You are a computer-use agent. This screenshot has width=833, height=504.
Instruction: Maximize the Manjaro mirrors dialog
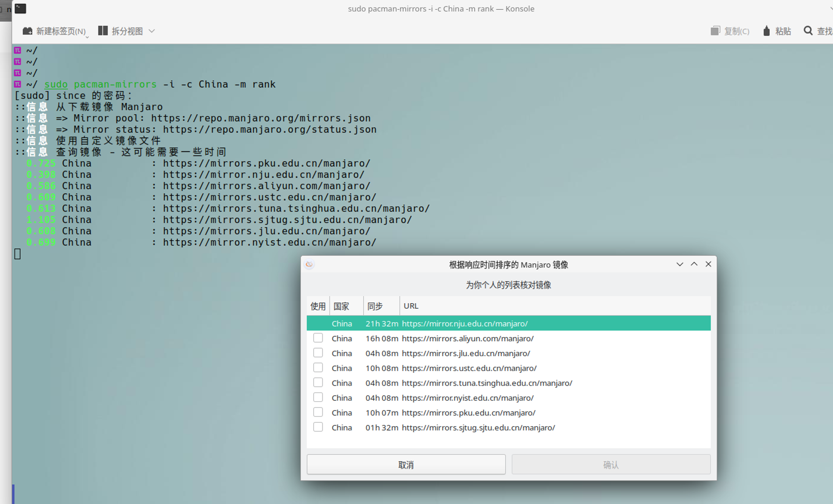tap(694, 264)
